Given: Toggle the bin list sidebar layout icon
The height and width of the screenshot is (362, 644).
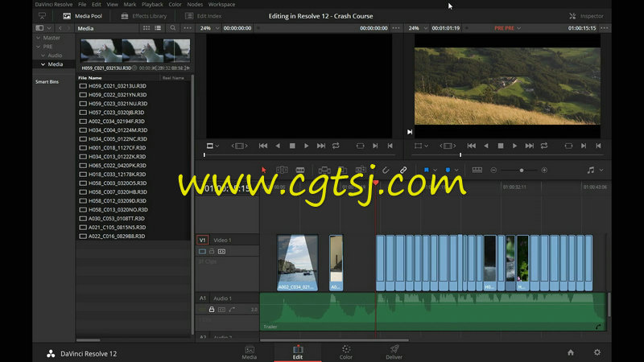Looking at the screenshot, I should [x=39, y=28].
